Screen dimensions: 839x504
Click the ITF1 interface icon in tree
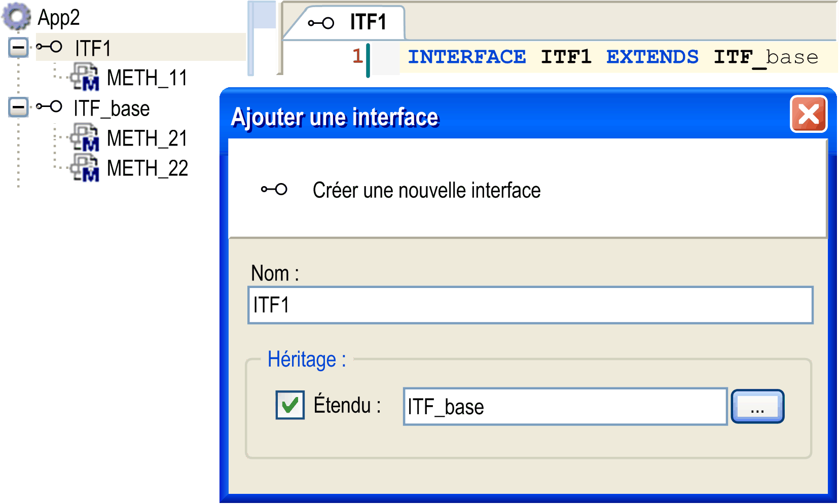pyautogui.click(x=49, y=48)
